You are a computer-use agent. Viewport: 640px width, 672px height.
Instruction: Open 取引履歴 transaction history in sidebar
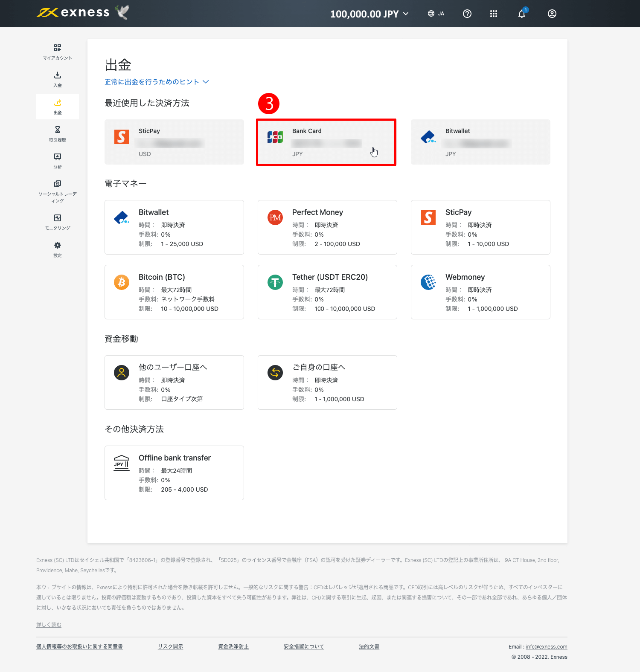click(58, 134)
